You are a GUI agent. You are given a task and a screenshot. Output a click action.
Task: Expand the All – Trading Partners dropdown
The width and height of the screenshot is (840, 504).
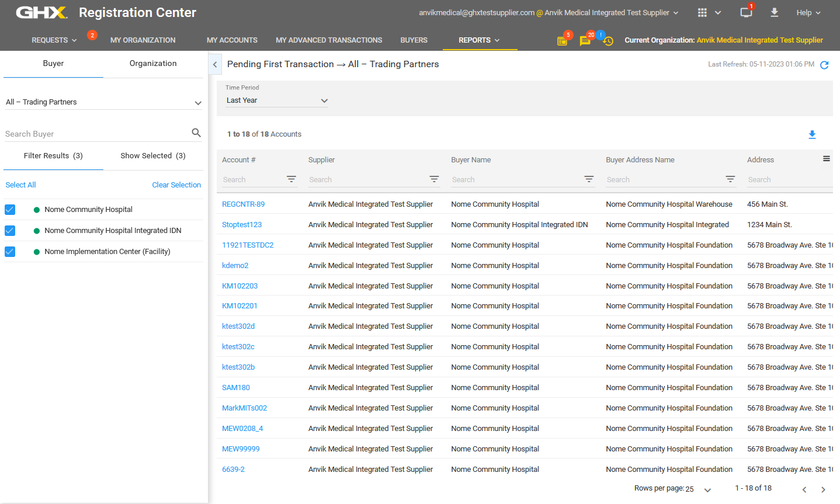(x=103, y=102)
